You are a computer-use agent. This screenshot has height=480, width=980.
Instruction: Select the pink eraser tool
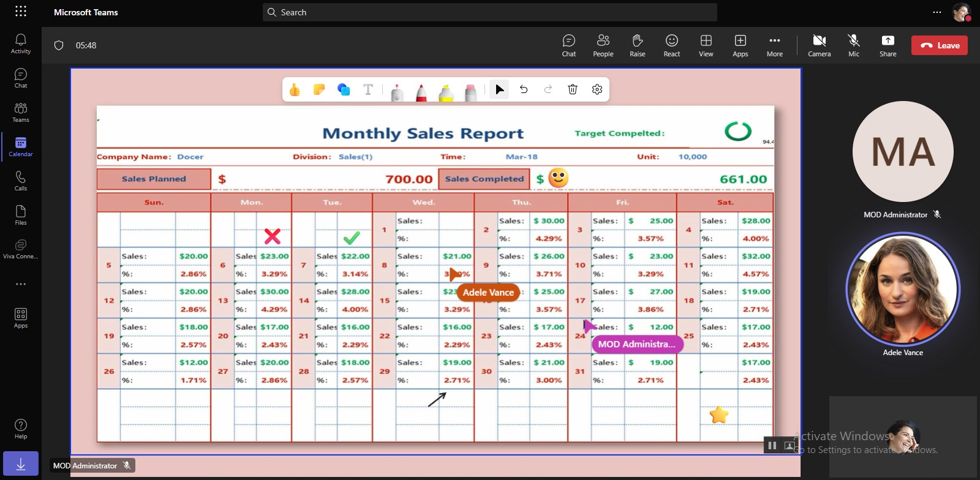pos(470,91)
